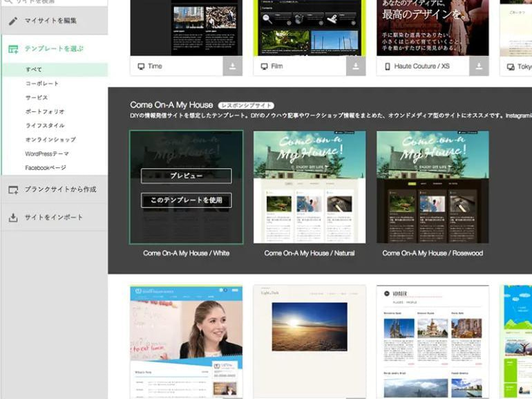
Task: Click the pencil icon beside マイサイトを編集
Action: tap(13, 21)
